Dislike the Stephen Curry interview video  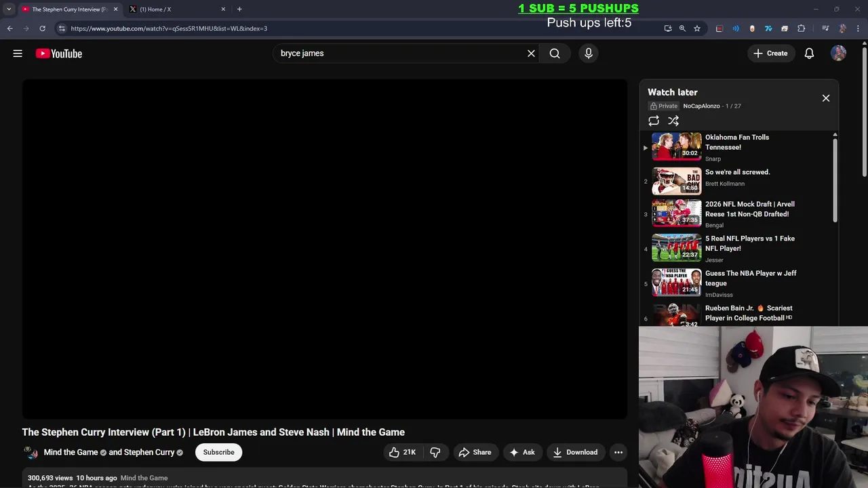[435, 452]
